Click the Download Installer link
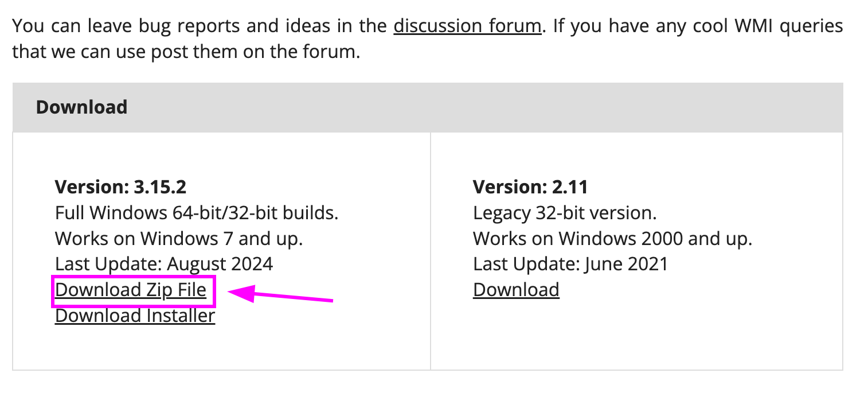Screen dimensions: 868x404 click(x=135, y=316)
